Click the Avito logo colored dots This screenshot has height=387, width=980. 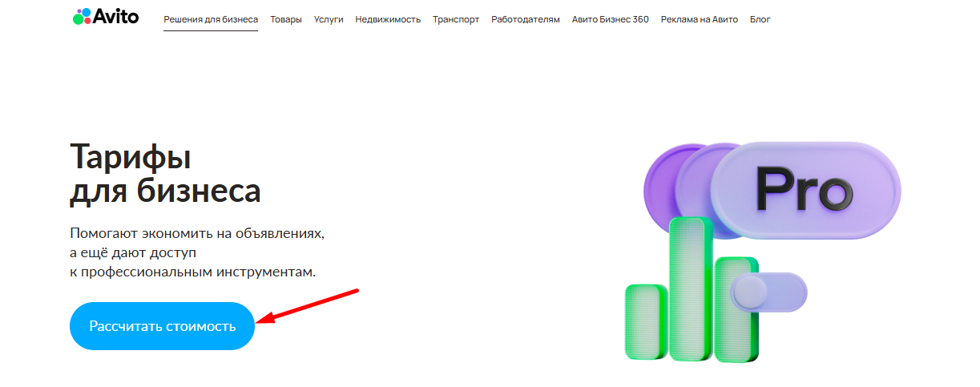83,17
